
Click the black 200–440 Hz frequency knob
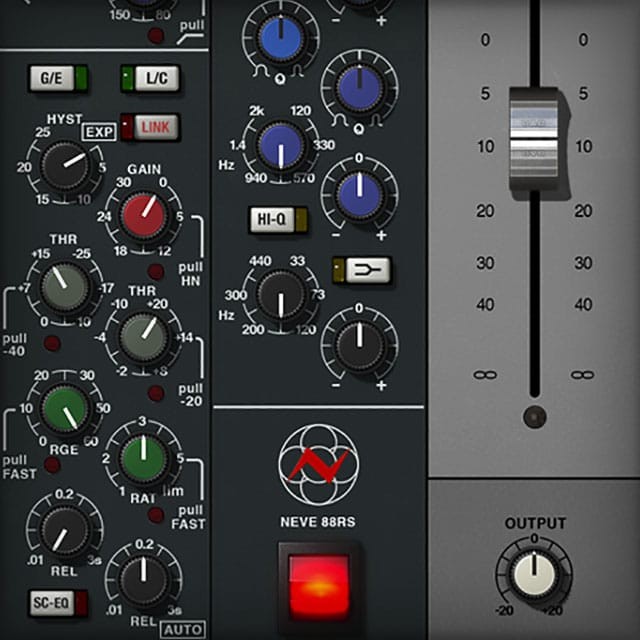[x=281, y=297]
